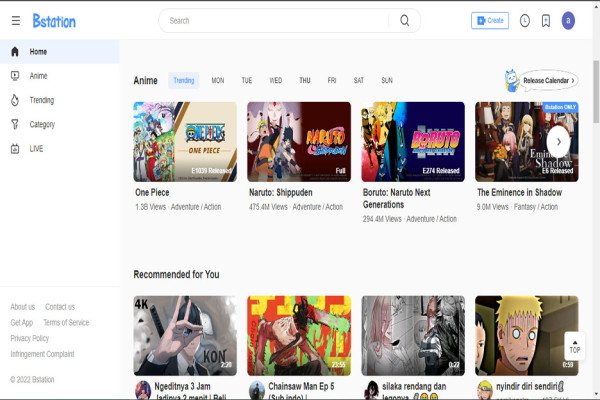600x400 pixels.
Task: Open the Boruto anime thumbnail
Action: [x=413, y=142]
